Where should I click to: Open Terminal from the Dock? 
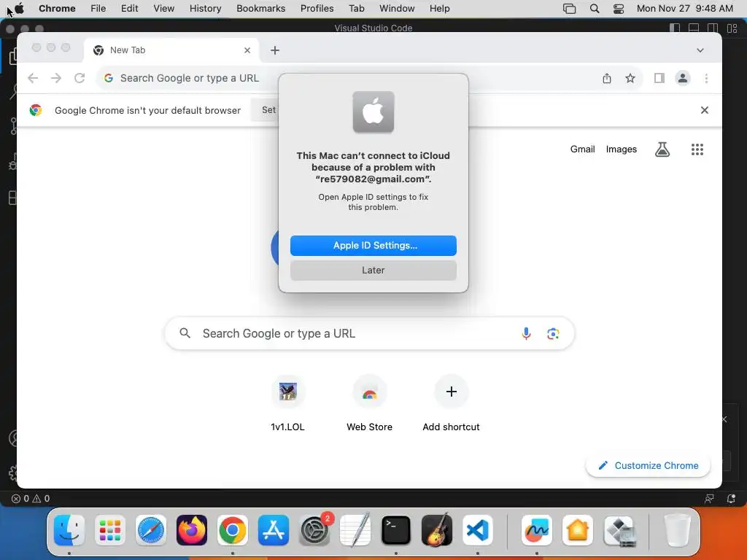coord(396,531)
